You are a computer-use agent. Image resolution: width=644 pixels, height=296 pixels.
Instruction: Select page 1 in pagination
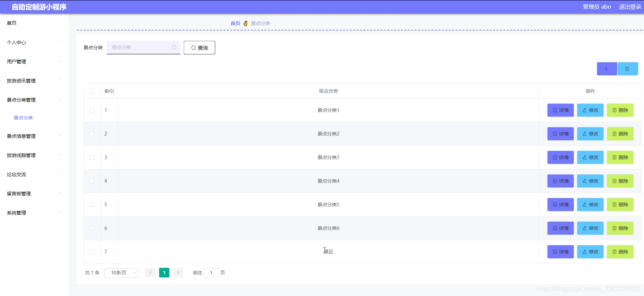click(x=164, y=273)
